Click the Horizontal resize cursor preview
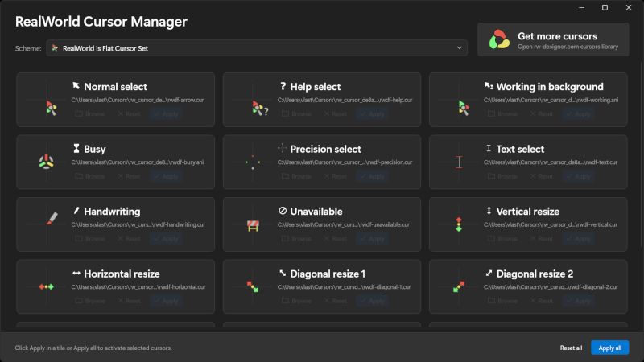 tap(47, 286)
